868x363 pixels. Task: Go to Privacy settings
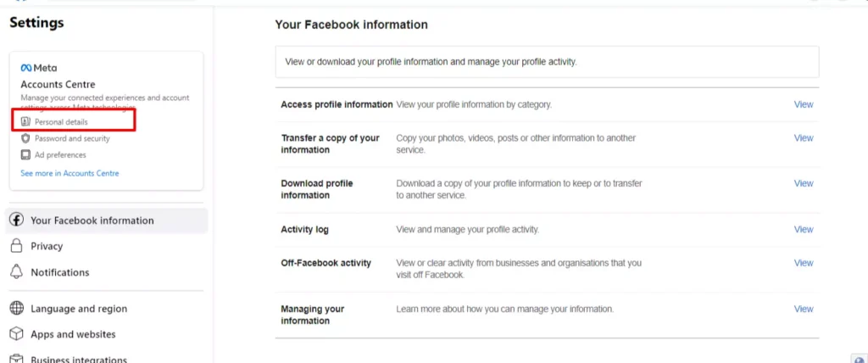click(47, 246)
